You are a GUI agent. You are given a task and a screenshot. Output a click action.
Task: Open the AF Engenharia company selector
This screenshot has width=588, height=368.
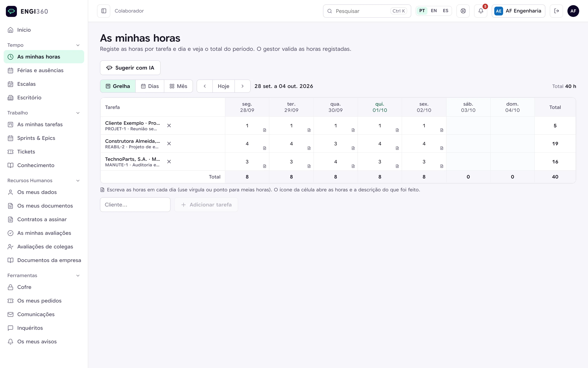point(518,11)
